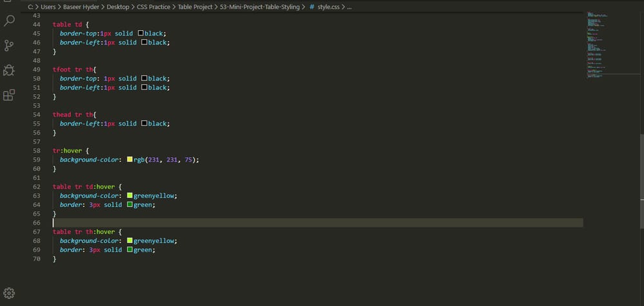Viewport: 644px width, 306px height.
Task: Click 'border-top' property on line 45
Action: coord(78,33)
